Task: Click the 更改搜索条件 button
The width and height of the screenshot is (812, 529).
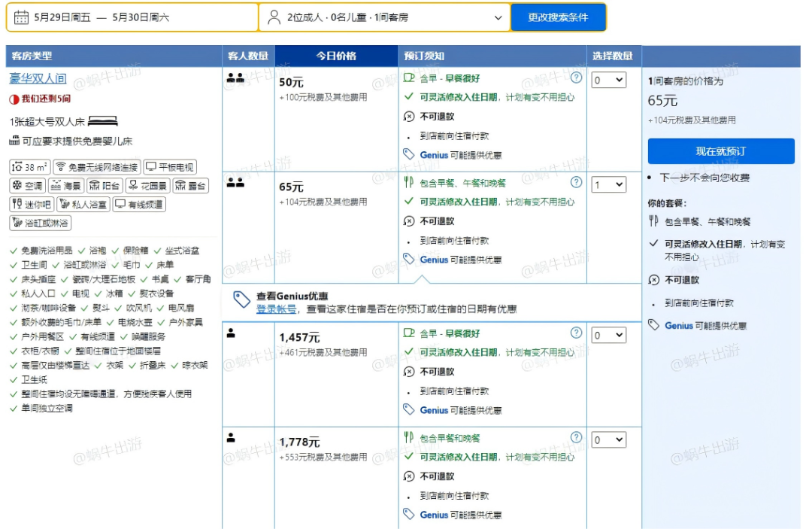Action: click(558, 17)
